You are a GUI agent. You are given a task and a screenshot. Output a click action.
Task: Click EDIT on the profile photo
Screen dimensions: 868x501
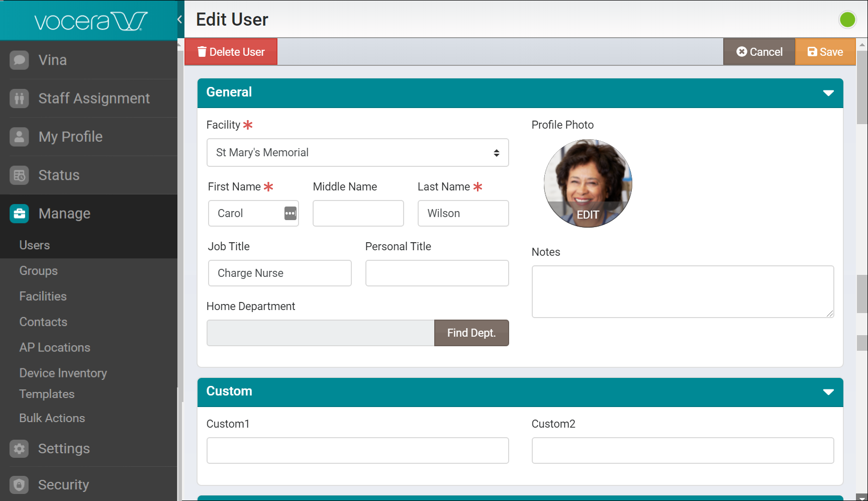click(588, 215)
